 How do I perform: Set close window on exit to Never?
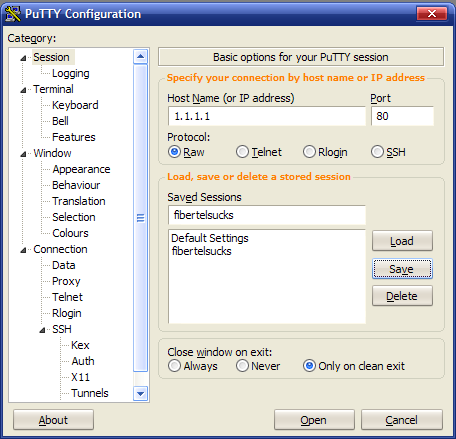click(x=242, y=366)
